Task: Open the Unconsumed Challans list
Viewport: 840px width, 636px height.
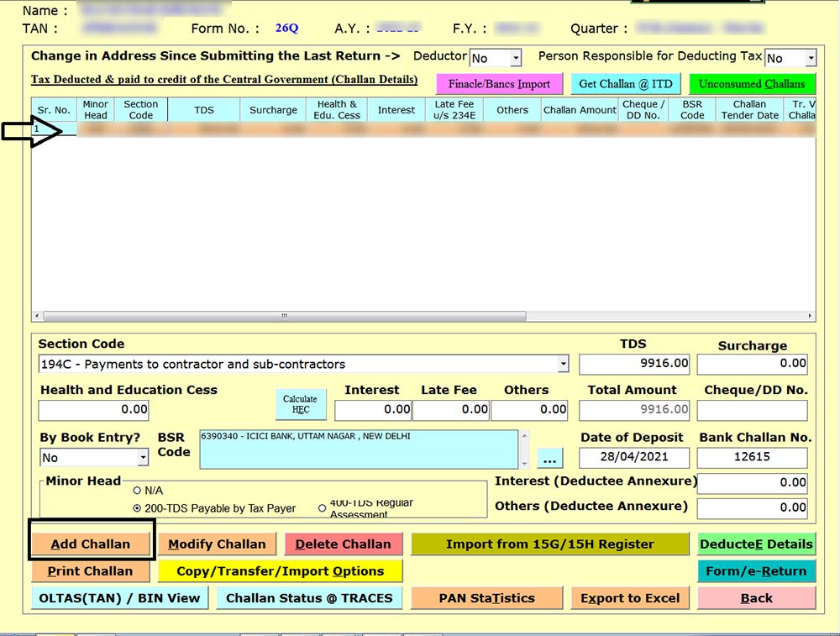Action: [x=752, y=84]
